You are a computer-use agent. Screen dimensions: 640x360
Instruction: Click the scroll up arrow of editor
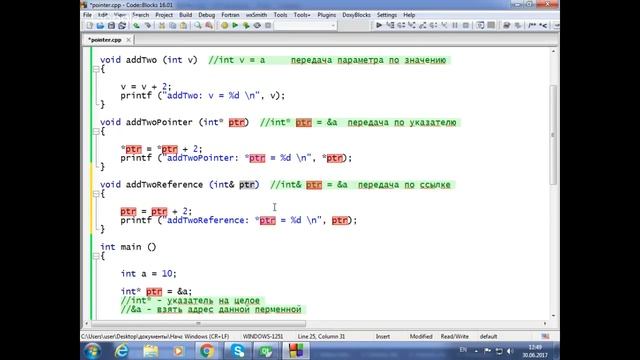553,51
